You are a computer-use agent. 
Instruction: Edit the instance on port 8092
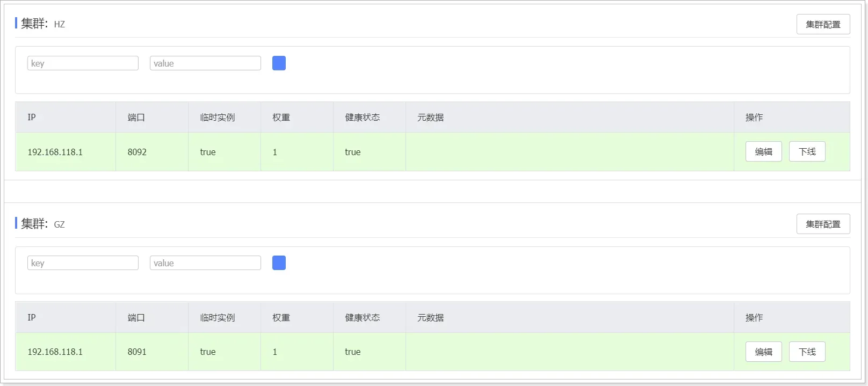763,152
